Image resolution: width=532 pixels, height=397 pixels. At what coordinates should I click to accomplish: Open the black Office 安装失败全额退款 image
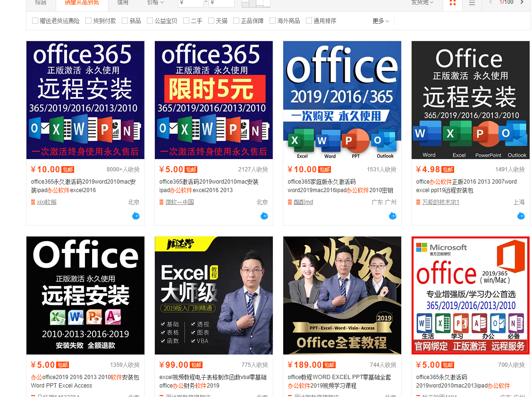point(85,296)
